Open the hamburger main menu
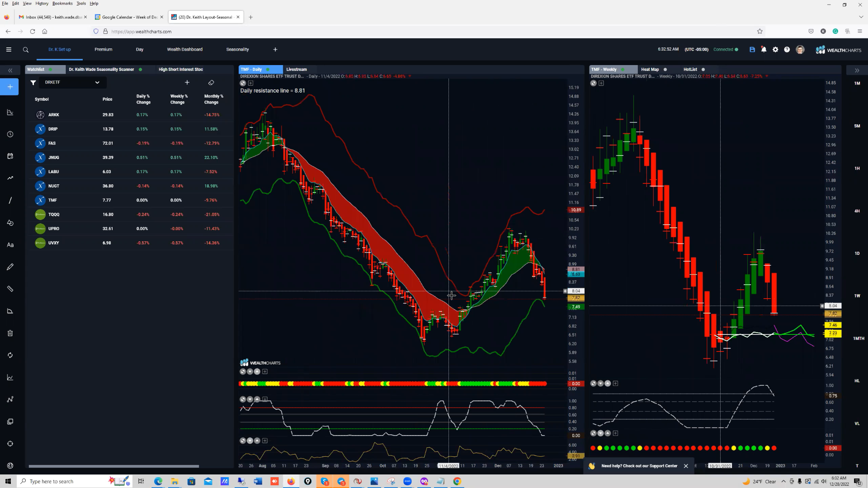The image size is (868, 488). pos(9,50)
